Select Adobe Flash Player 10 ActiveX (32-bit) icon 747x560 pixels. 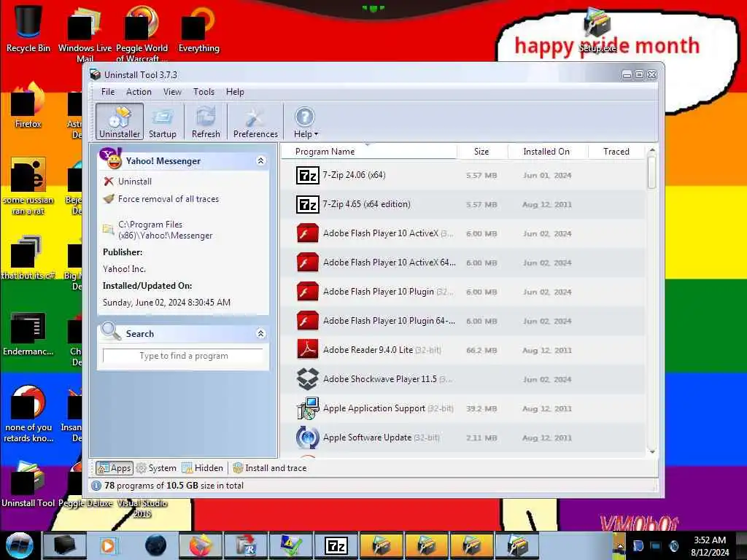coord(307,233)
